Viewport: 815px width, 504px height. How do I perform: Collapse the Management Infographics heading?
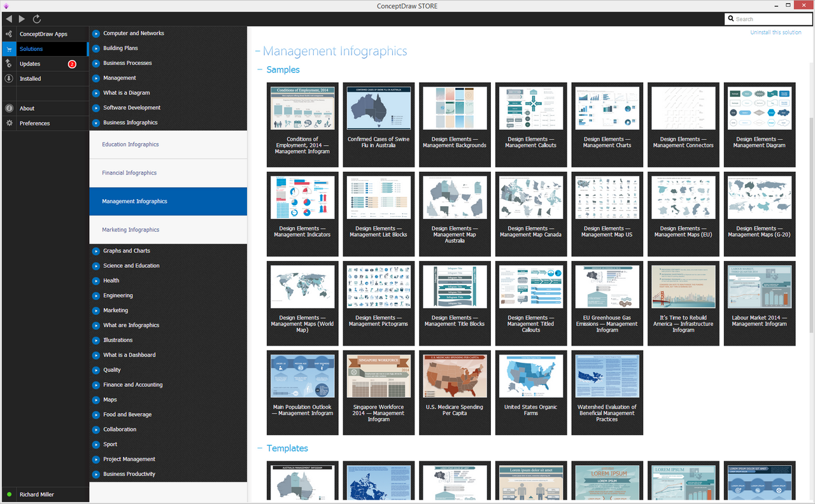[x=257, y=52]
